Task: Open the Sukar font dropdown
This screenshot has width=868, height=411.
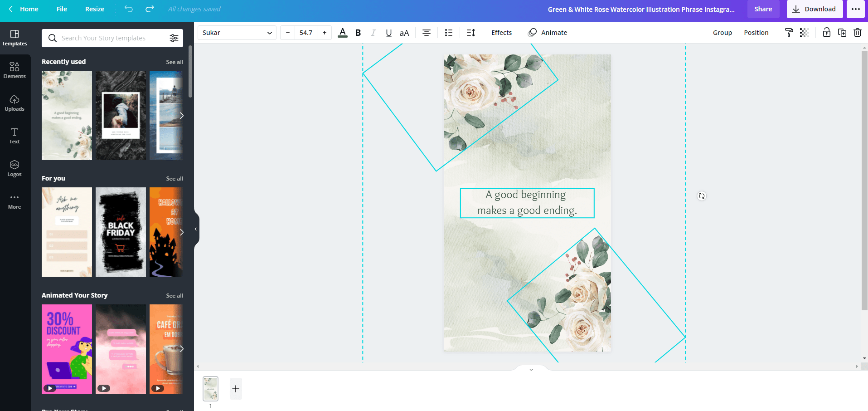Action: (236, 32)
